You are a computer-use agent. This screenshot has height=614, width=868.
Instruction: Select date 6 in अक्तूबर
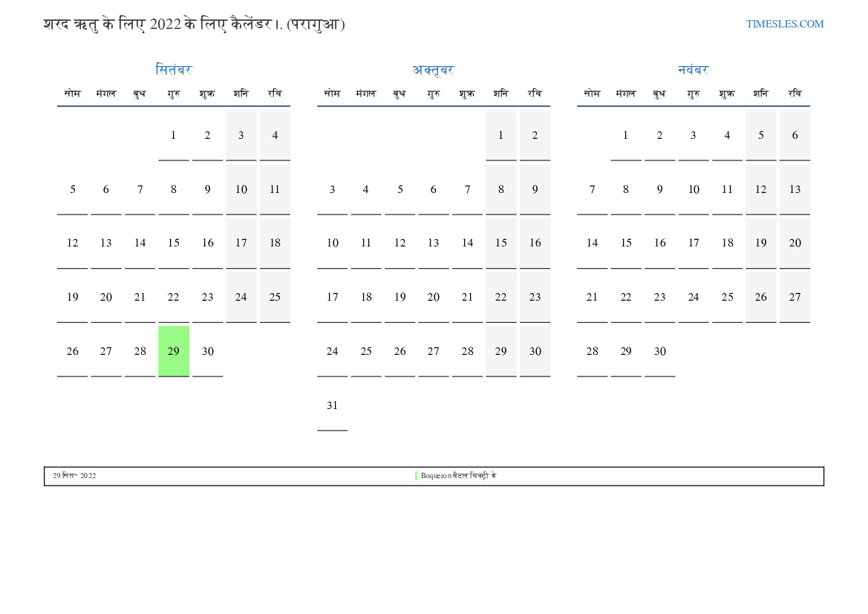[x=434, y=189]
